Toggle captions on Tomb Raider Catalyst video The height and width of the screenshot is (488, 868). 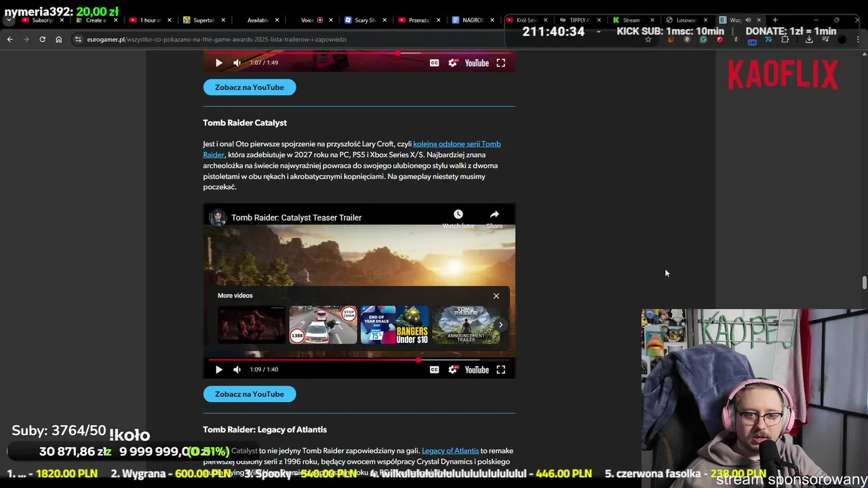(x=434, y=369)
